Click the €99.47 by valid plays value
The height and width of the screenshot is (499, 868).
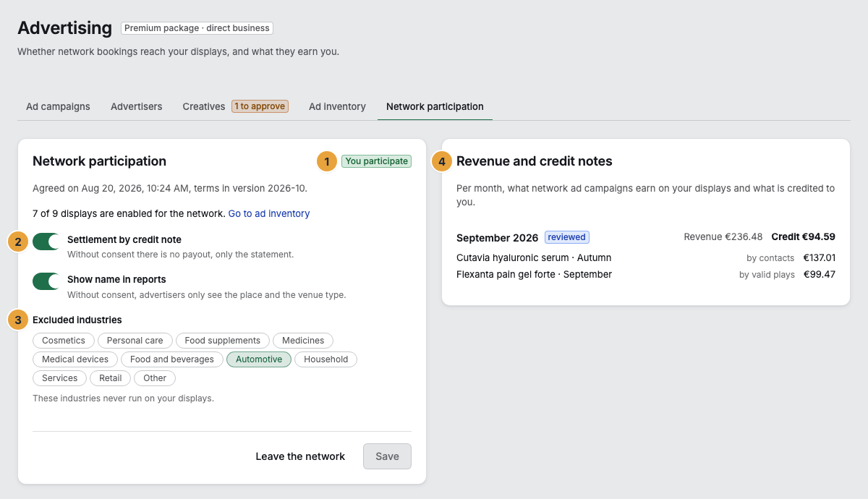click(x=820, y=275)
